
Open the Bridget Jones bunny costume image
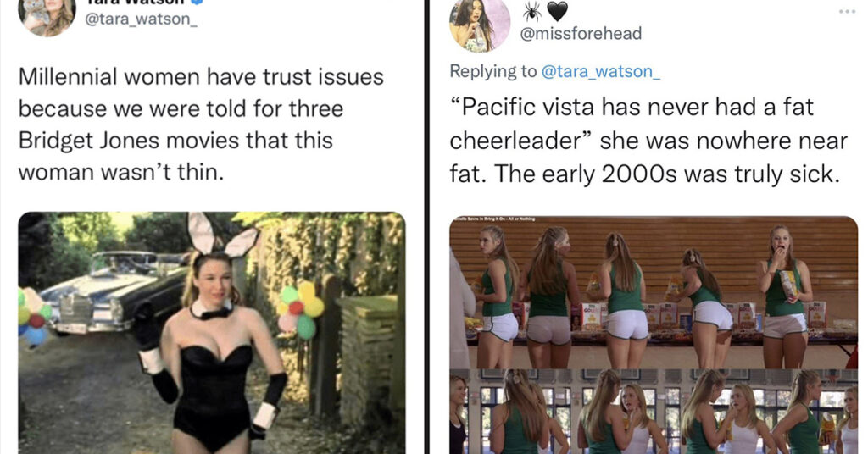click(211, 333)
